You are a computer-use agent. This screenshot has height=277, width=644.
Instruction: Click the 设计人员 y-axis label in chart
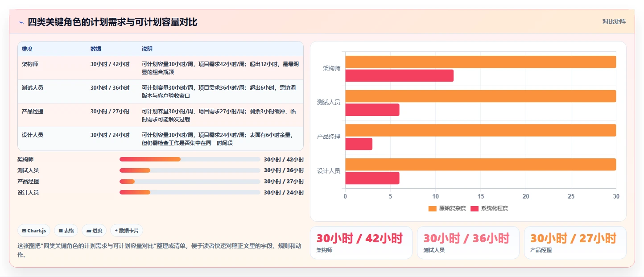tap(329, 171)
